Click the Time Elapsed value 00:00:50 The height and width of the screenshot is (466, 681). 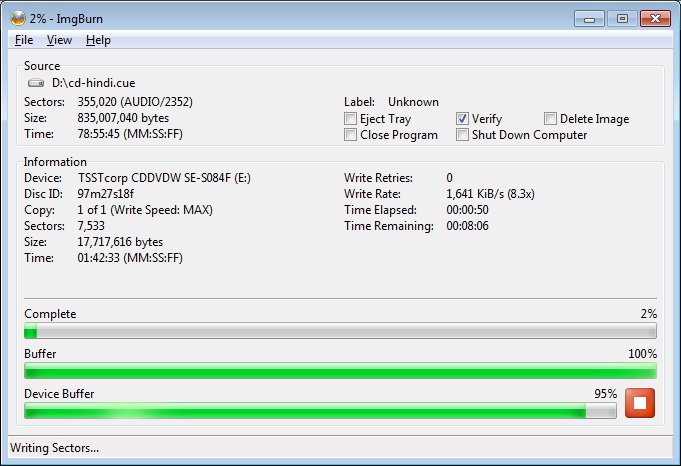[467, 210]
